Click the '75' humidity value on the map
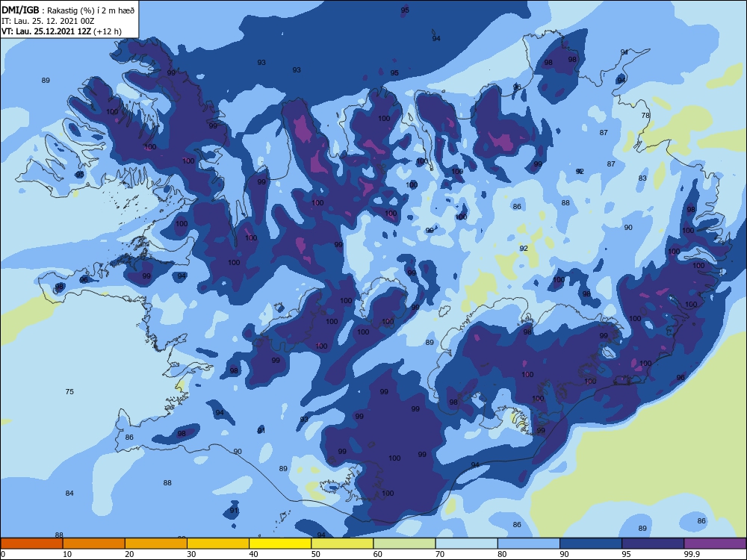 point(69,391)
